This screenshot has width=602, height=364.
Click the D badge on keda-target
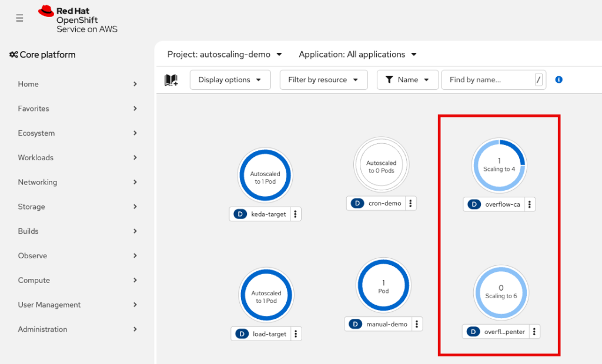[x=240, y=214]
